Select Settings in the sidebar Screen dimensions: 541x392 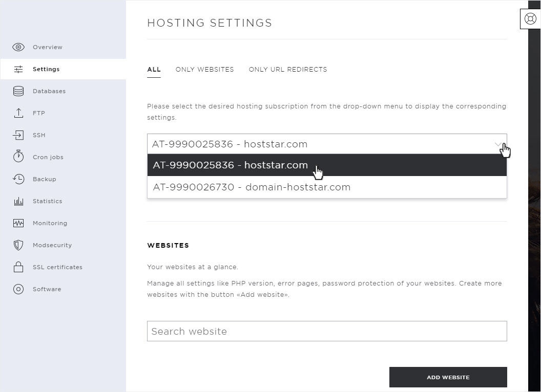point(63,69)
